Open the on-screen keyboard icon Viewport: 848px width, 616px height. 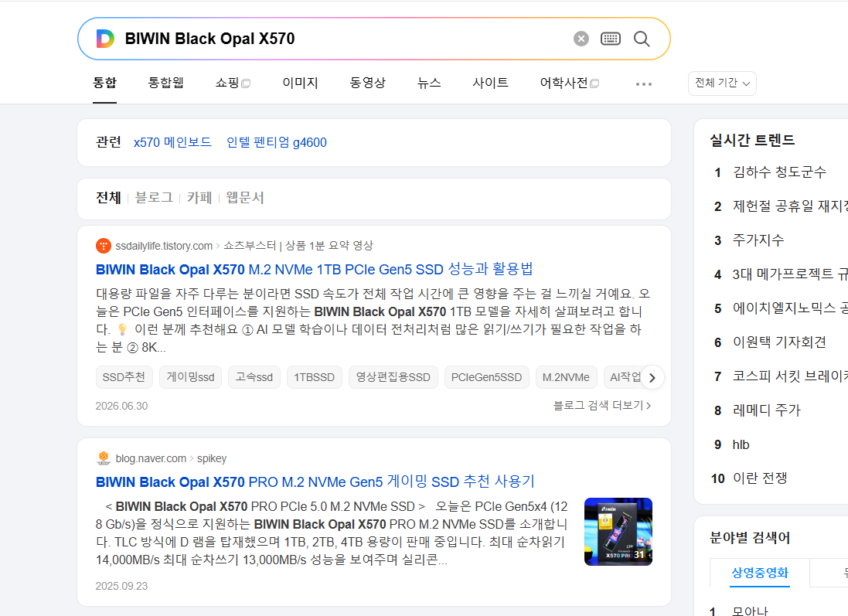point(611,39)
